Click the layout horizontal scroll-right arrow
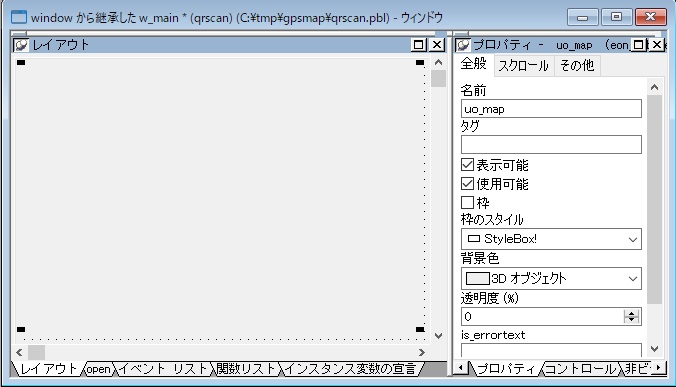Screen dimensions: 676x387 (422, 353)
